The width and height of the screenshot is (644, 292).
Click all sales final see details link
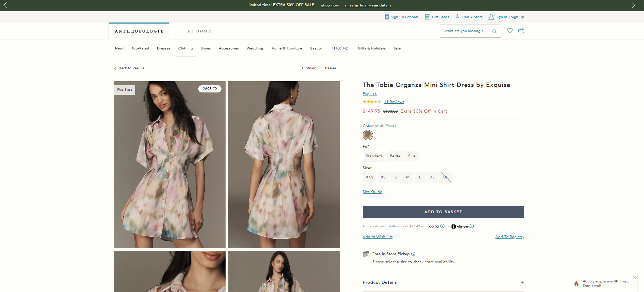pyautogui.click(x=368, y=5)
